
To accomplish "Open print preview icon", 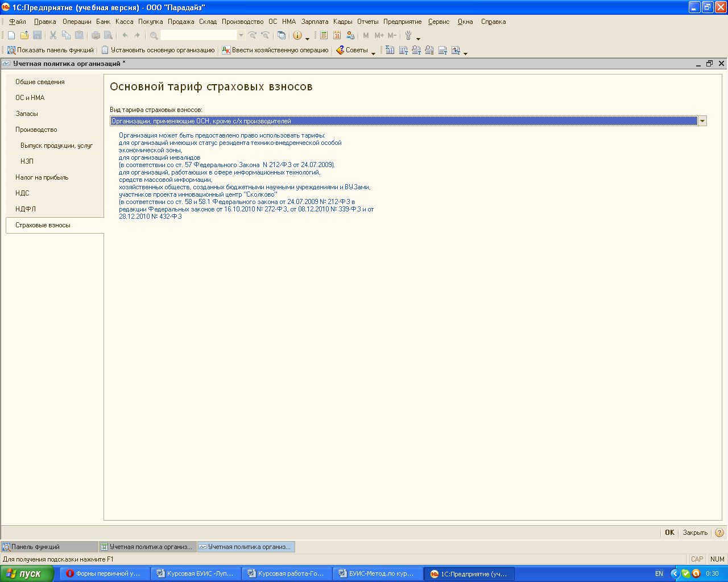I will coord(108,35).
